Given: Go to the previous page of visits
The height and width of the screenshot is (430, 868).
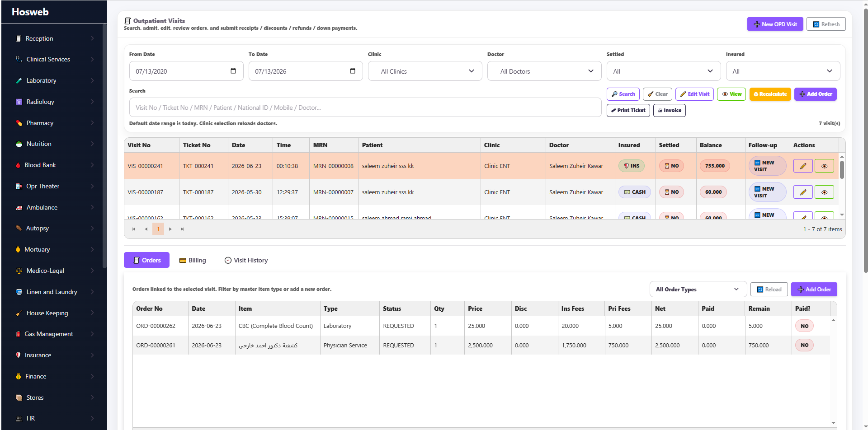Looking at the screenshot, I should click(146, 229).
